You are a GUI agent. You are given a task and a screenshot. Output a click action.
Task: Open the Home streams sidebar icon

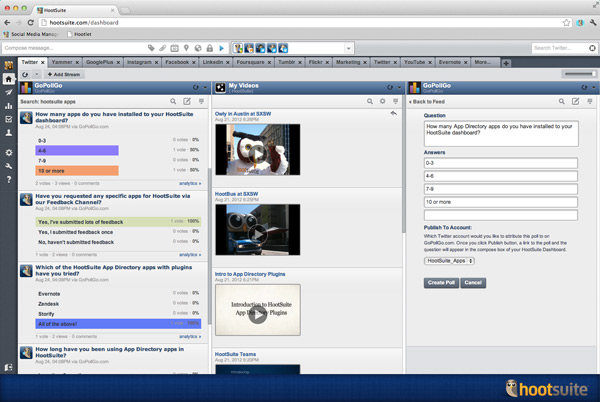8,79
